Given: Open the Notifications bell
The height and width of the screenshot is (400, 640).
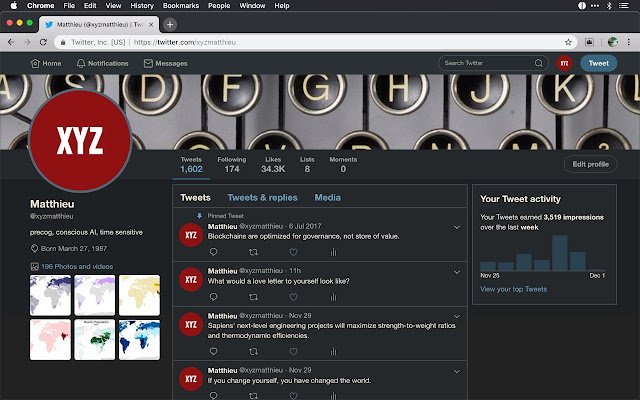Looking at the screenshot, I should point(102,63).
